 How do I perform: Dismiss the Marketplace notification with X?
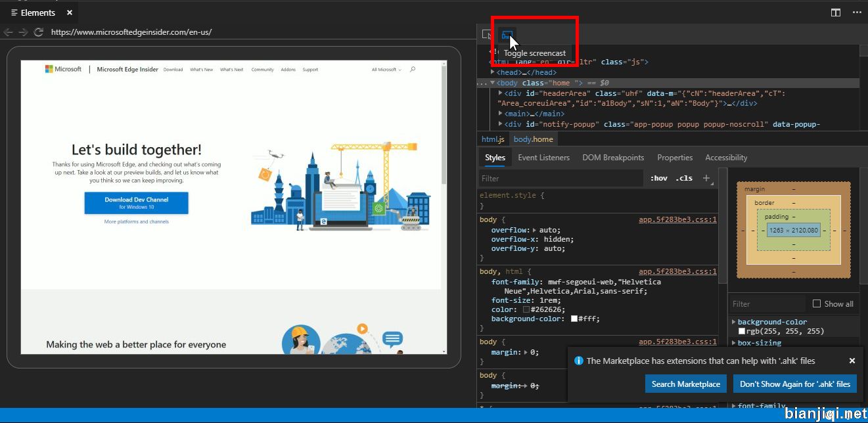coord(852,361)
